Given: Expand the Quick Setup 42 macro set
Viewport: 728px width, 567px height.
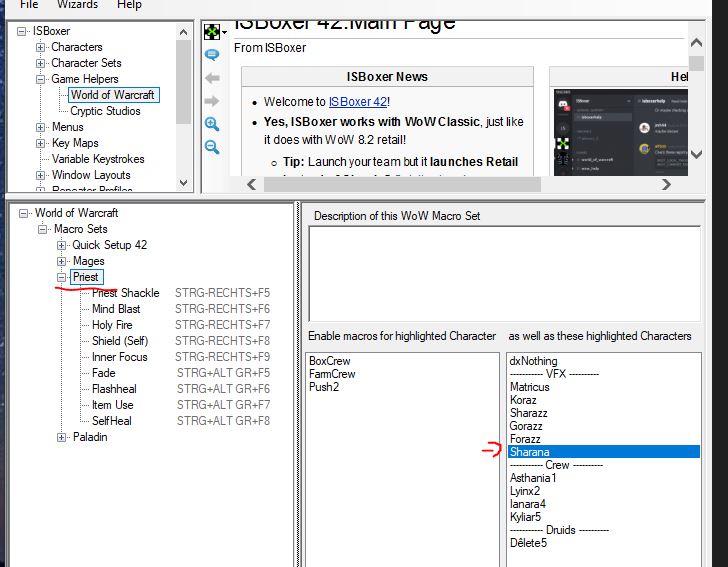Looking at the screenshot, I should (61, 245).
